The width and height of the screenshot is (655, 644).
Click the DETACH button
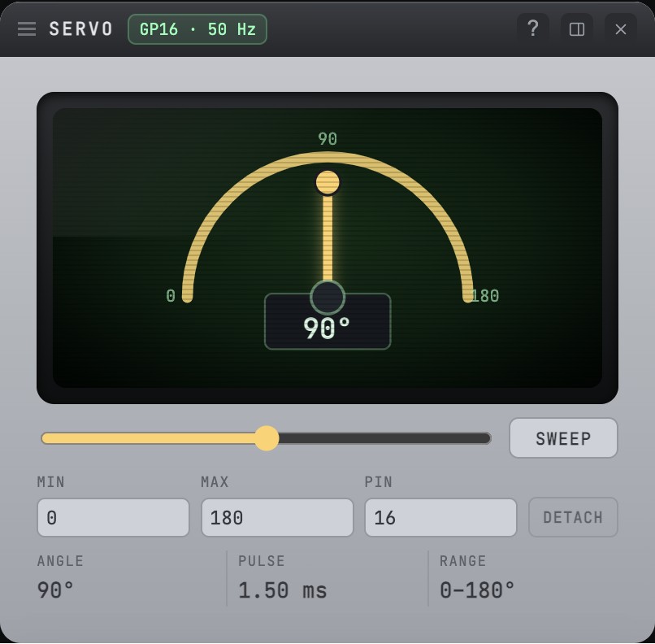pos(573,517)
